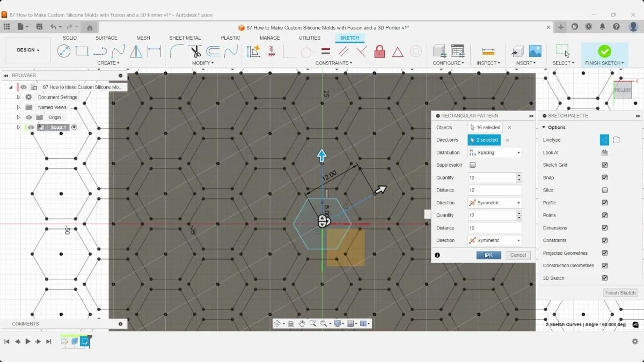
Task: Open the CREATE menu dropdown
Action: point(108,63)
